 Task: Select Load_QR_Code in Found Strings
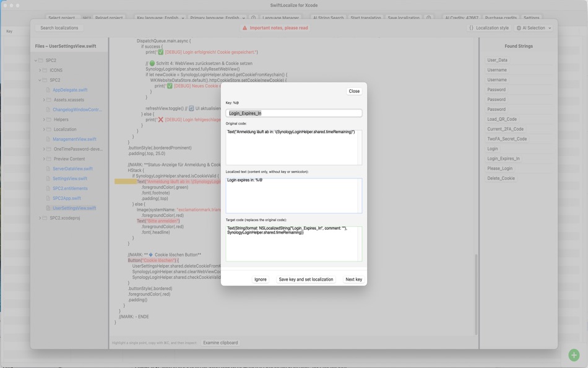tap(502, 120)
